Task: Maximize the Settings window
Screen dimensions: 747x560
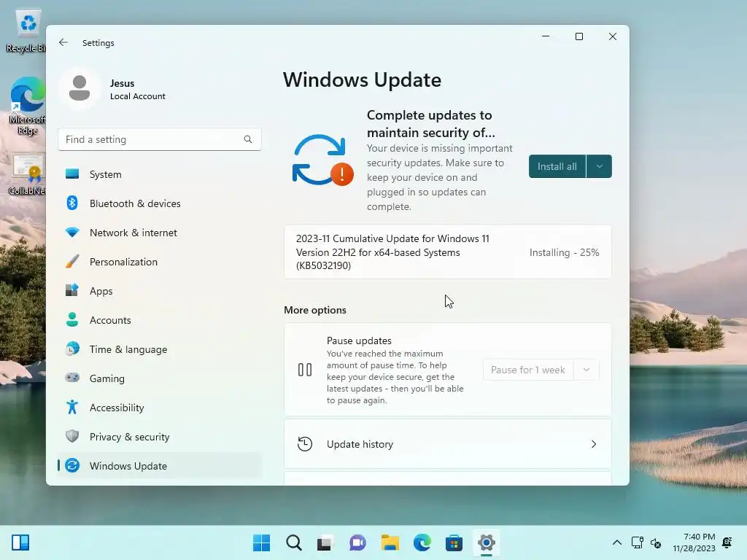Action: coord(578,36)
